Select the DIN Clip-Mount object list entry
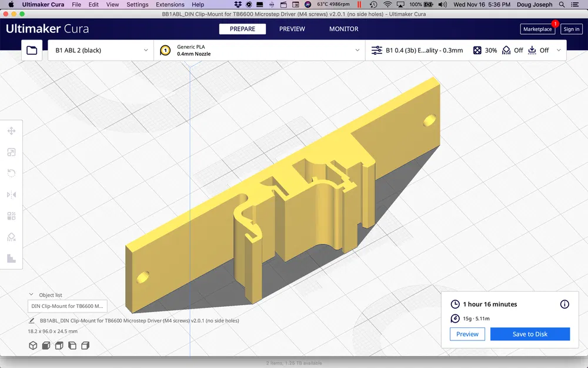Screen dimensions: 588x368 [x=68, y=306]
